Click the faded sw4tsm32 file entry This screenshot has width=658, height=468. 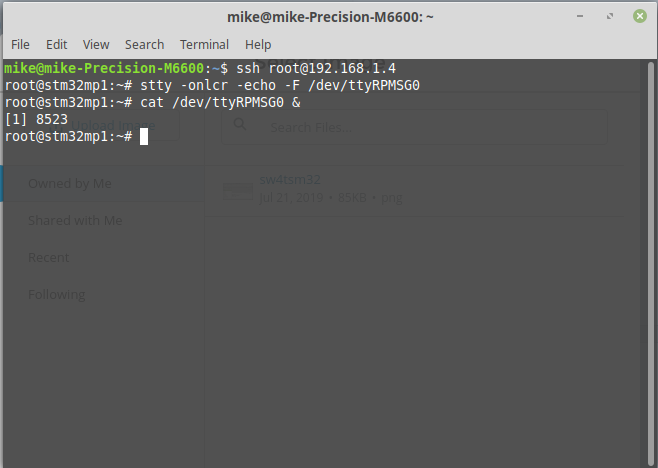point(312,188)
